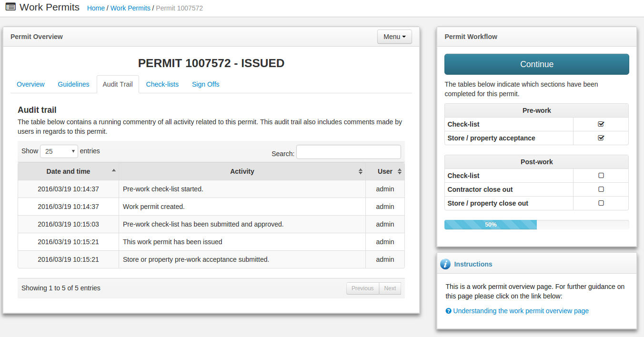Viewport: 644px width, 337px height.
Task: Open the Sign Offs tab
Action: [206, 84]
